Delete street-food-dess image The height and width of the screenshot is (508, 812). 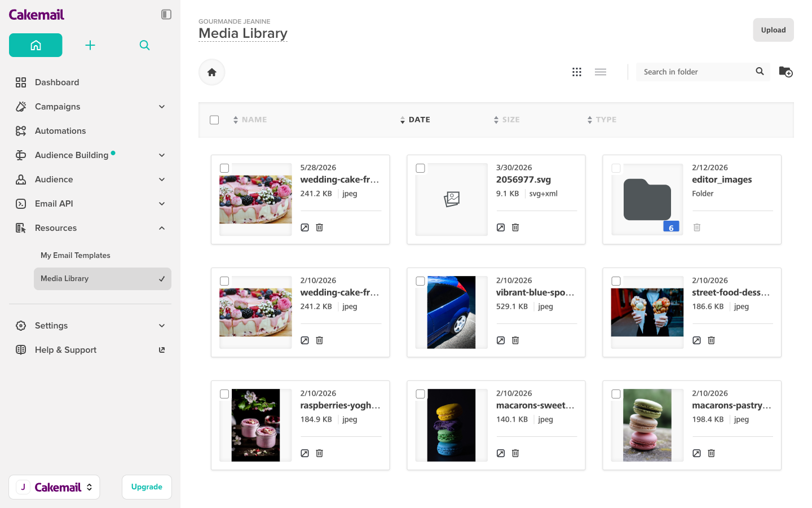pyautogui.click(x=712, y=340)
